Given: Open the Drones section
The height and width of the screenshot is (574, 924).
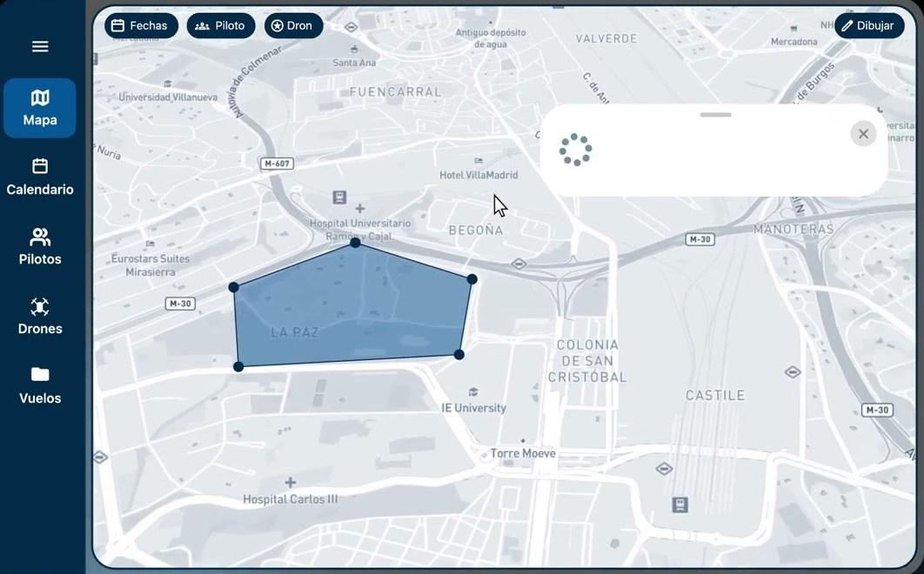Looking at the screenshot, I should [40, 316].
